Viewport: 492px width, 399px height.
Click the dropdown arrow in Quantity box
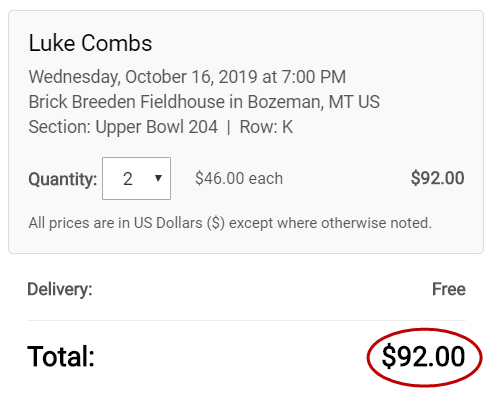click(158, 178)
